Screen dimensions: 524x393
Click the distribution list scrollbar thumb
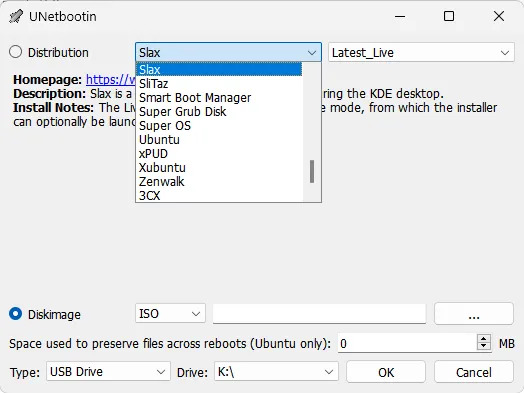(312, 171)
